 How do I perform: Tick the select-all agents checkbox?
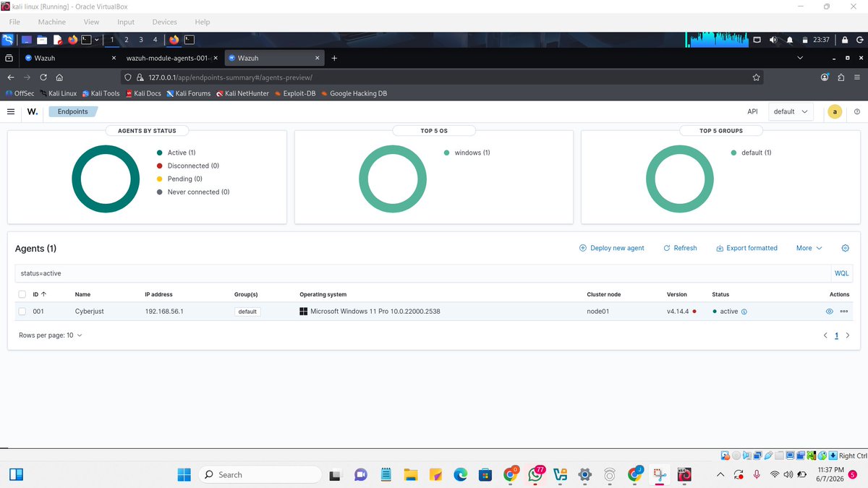[x=22, y=294]
